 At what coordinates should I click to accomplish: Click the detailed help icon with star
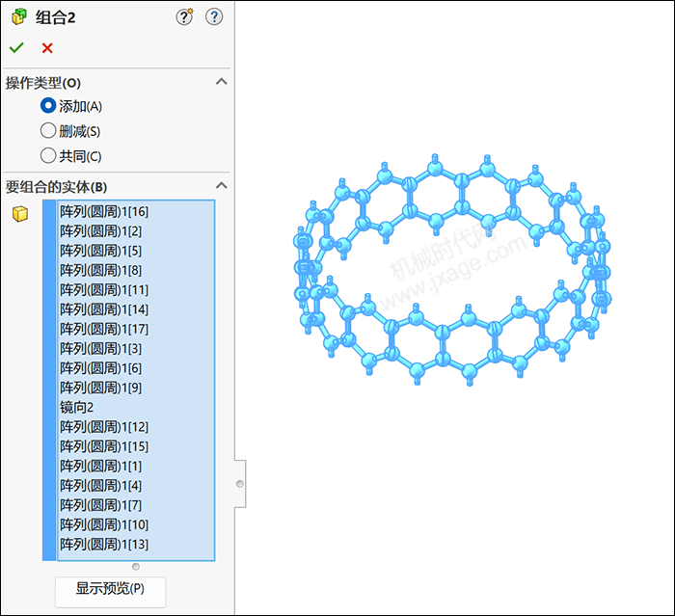pyautogui.click(x=185, y=16)
